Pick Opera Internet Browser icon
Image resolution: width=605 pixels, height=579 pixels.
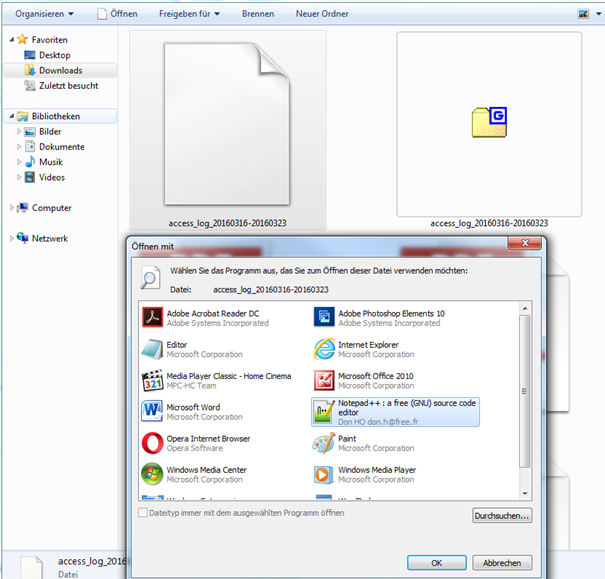(152, 443)
